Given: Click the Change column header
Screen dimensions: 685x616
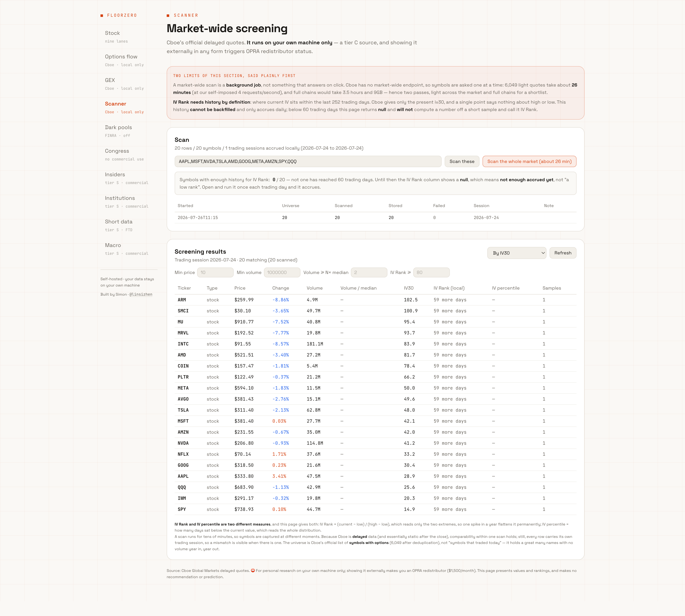Looking at the screenshot, I should pyautogui.click(x=280, y=288).
